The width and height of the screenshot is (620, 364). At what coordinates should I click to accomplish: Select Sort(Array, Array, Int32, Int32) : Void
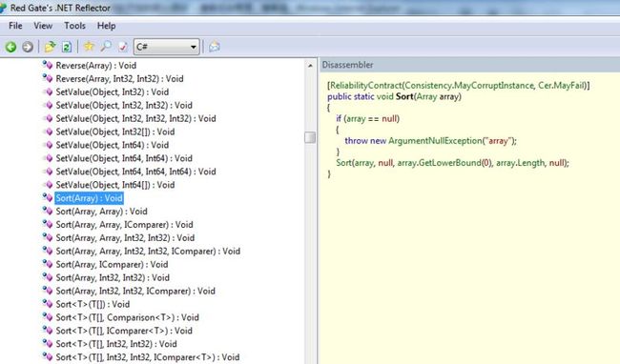coord(125,237)
